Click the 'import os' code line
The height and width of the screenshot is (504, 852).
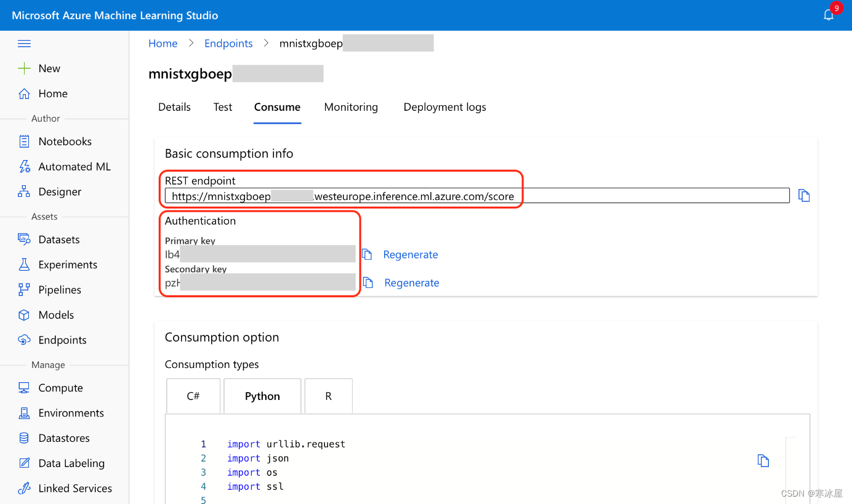click(x=252, y=473)
